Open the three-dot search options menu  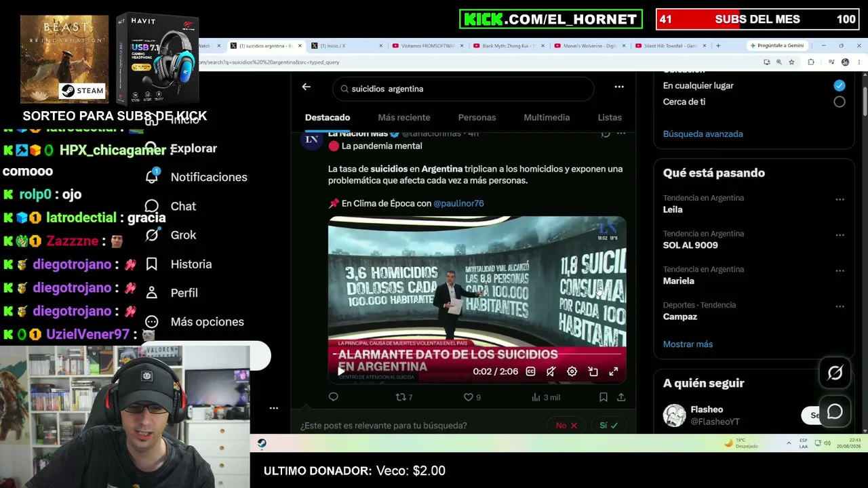point(618,87)
